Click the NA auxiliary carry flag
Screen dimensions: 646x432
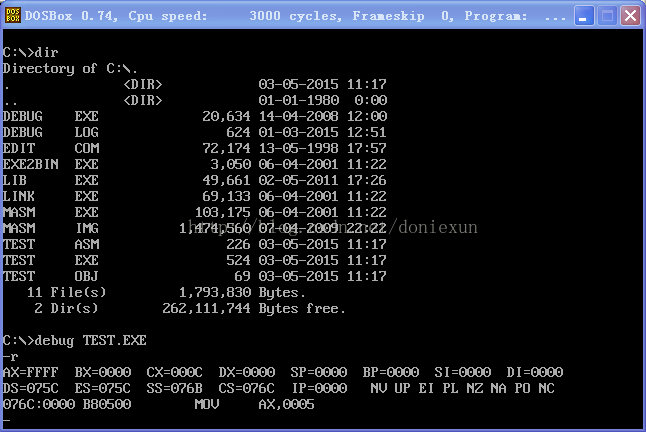tap(499, 388)
